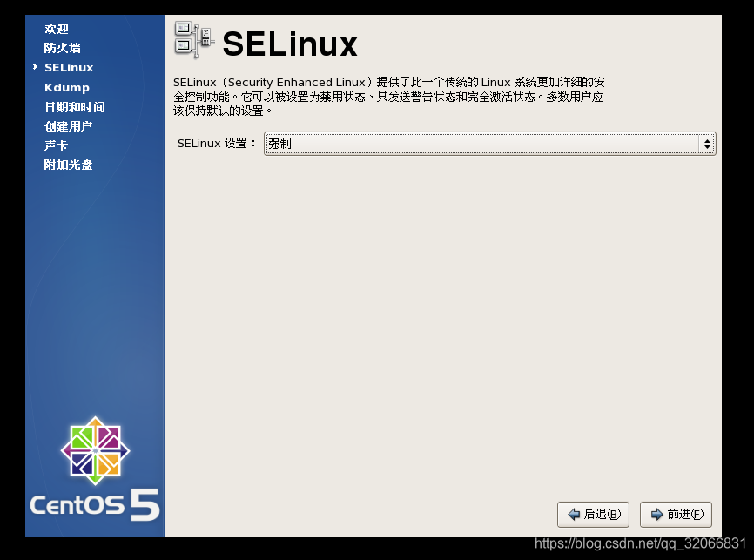Image resolution: width=754 pixels, height=560 pixels.
Task: Click the SELinux network computers header icon
Action: pyautogui.click(x=194, y=40)
